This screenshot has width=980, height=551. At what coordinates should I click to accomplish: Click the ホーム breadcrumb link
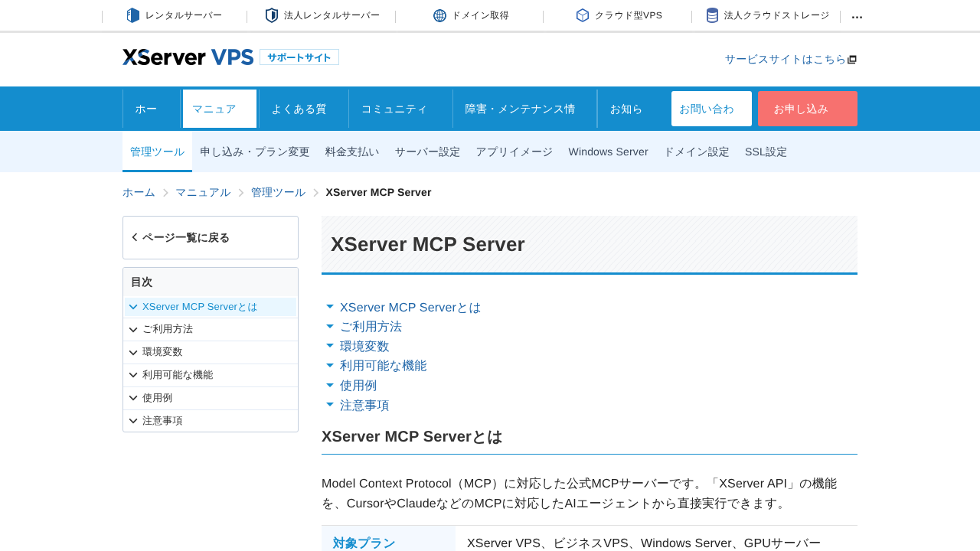click(x=139, y=192)
